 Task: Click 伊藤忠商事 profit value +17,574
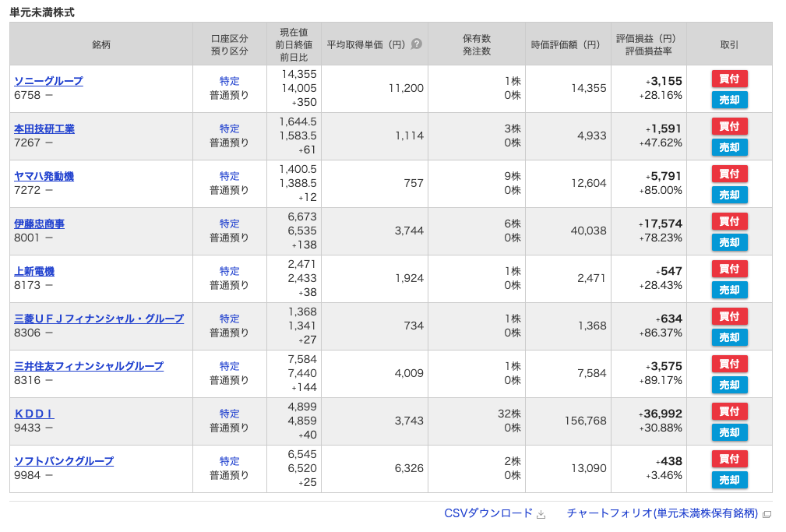coord(660,224)
